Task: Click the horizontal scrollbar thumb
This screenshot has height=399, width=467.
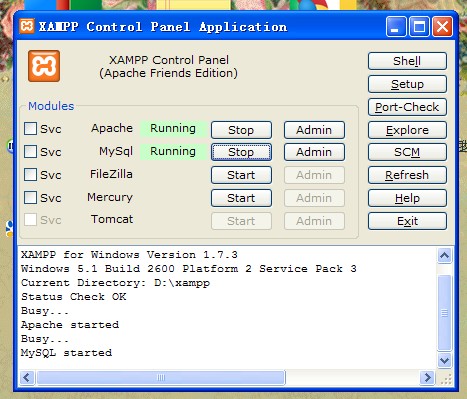Action: click(x=161, y=378)
